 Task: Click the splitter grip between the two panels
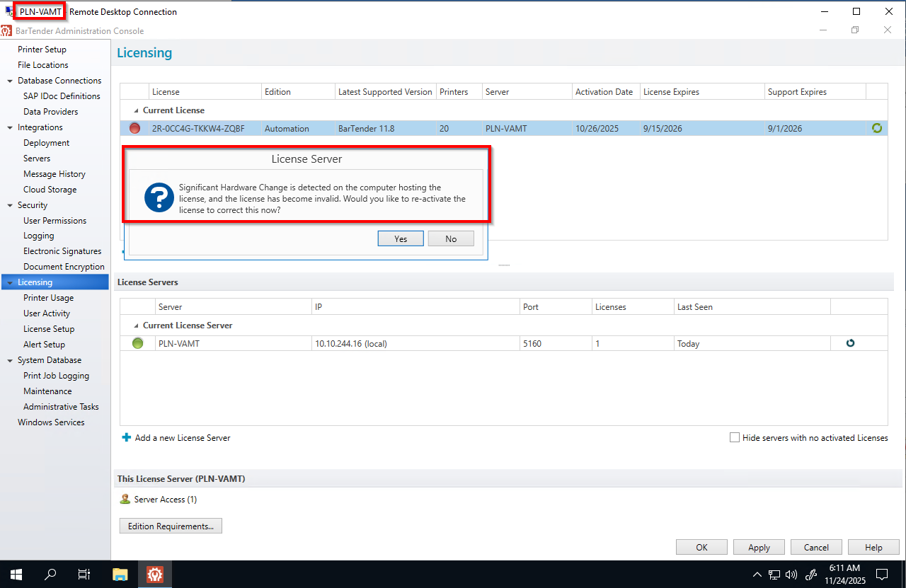[504, 265]
